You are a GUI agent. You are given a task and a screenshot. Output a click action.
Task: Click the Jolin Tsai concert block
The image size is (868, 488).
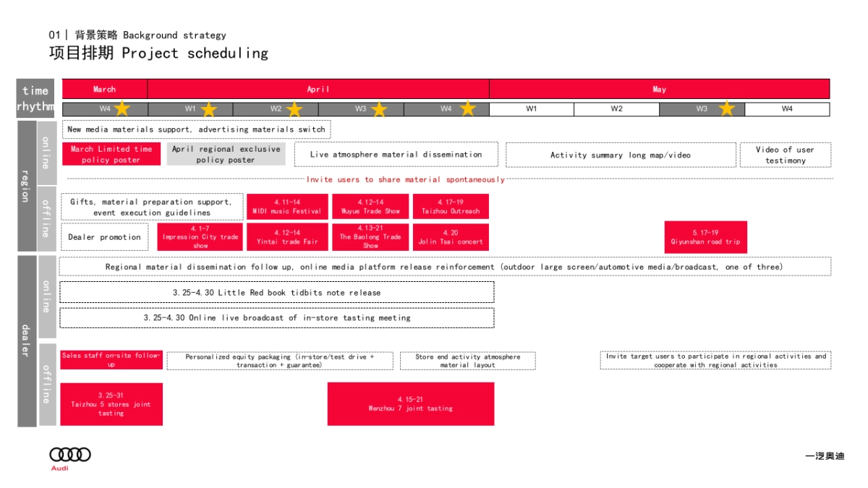tap(450, 237)
